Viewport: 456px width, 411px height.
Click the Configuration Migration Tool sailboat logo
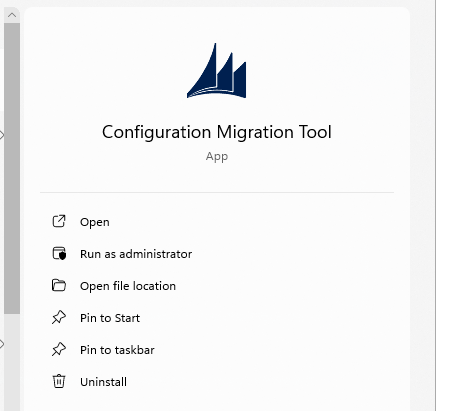click(x=217, y=71)
